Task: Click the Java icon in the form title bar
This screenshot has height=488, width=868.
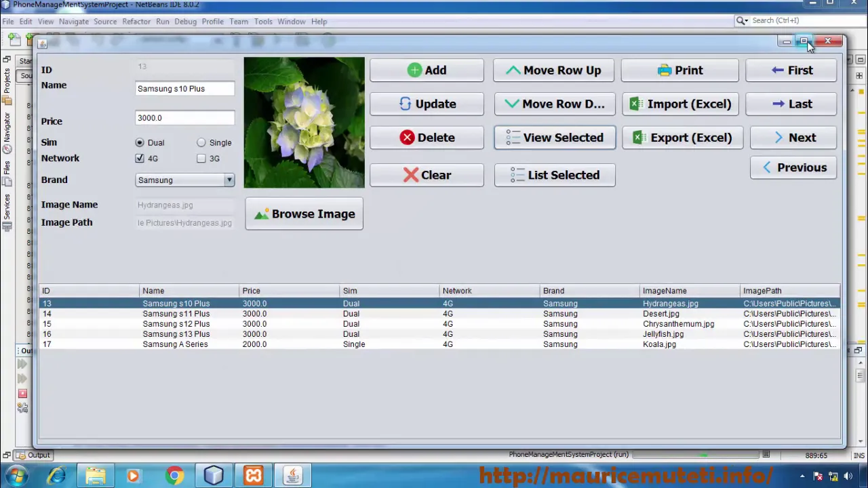Action: pyautogui.click(x=42, y=43)
